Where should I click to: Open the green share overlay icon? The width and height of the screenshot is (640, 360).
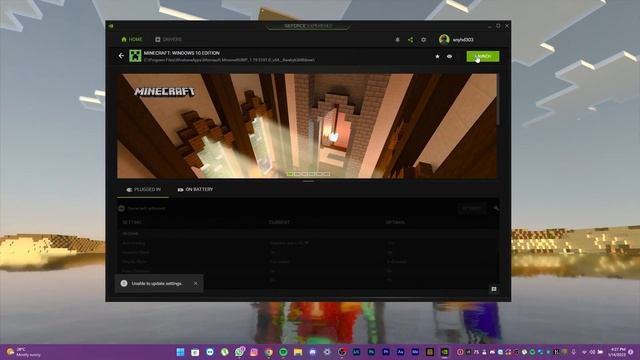tap(410, 40)
